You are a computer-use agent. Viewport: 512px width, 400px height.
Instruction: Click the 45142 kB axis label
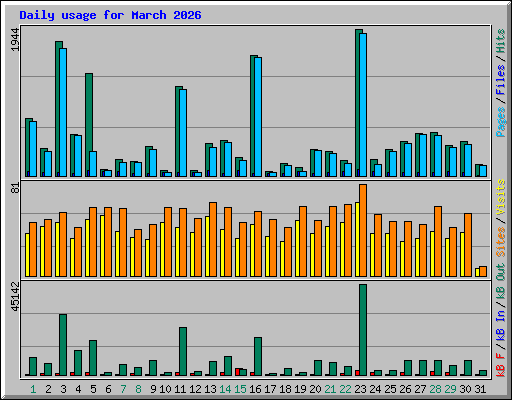[x=15, y=296]
